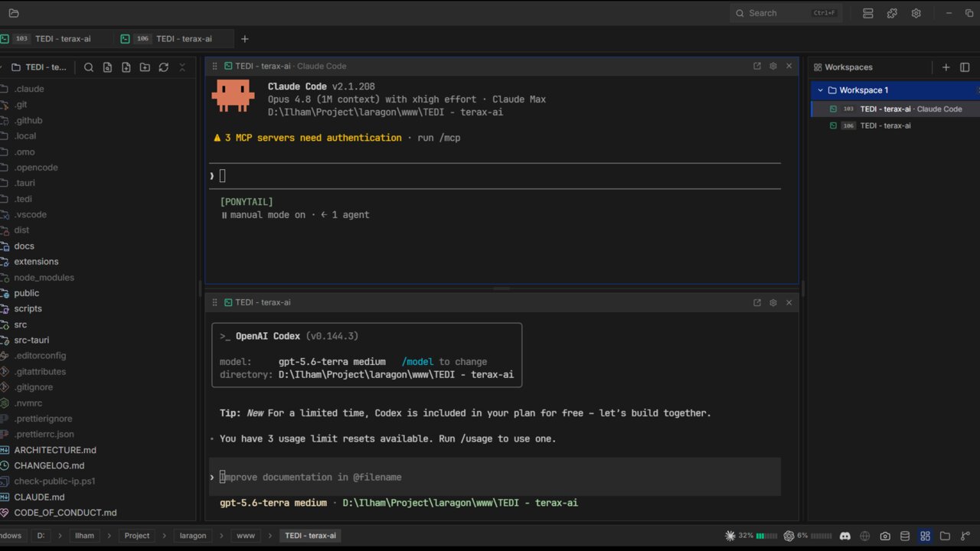Take a screenshot with camera icon
The width and height of the screenshot is (980, 551).
click(x=885, y=536)
